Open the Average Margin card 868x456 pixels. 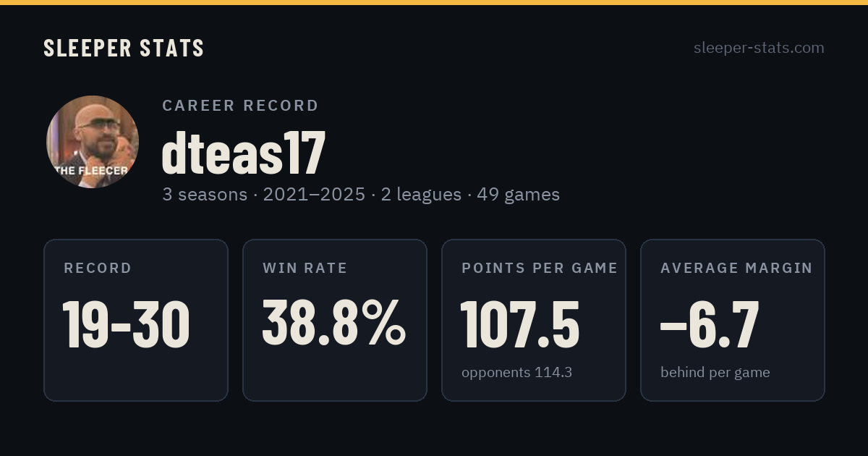tap(733, 320)
